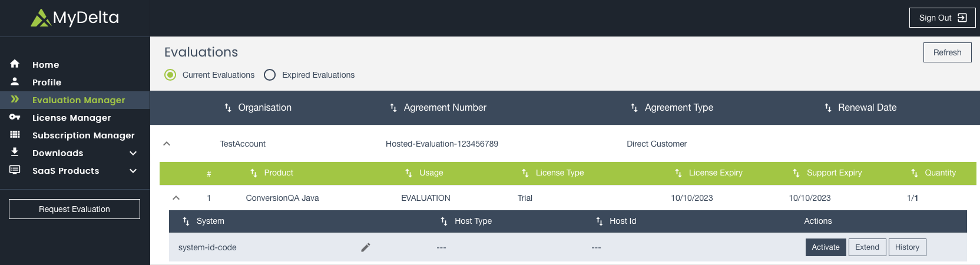Click the Home house icon in sidebar
This screenshot has width=980, height=265.
(x=15, y=64)
